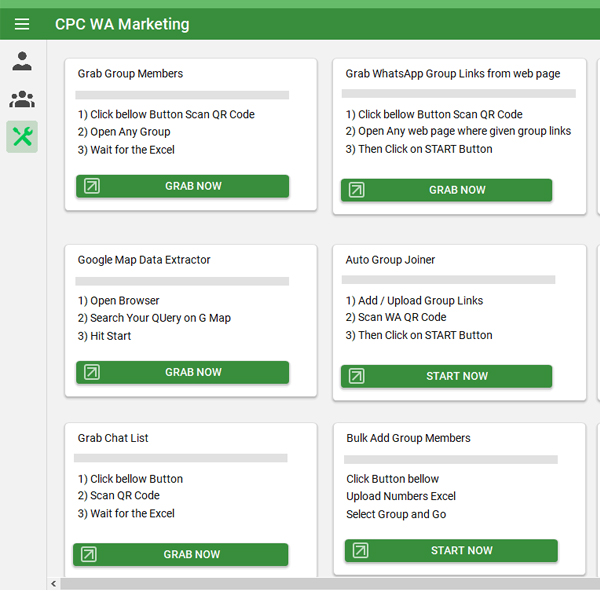Open the group users sidebar icon
Image resolution: width=600 pixels, height=600 pixels.
tap(22, 99)
